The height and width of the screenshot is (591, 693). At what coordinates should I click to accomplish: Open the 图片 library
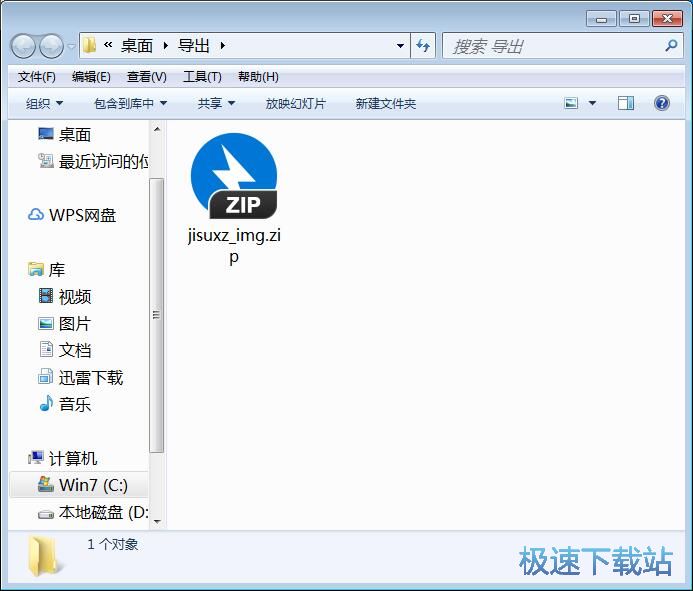pyautogui.click(x=65, y=324)
